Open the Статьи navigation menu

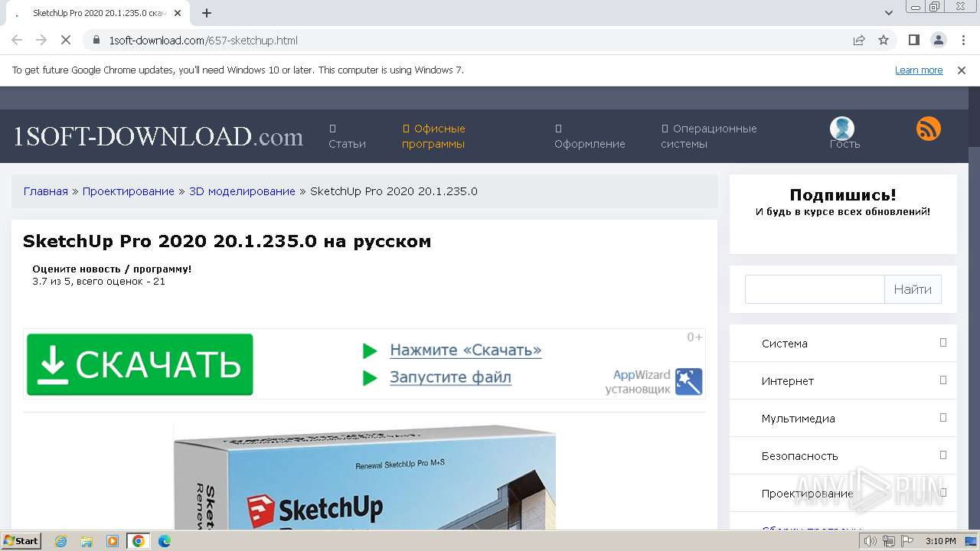347,136
